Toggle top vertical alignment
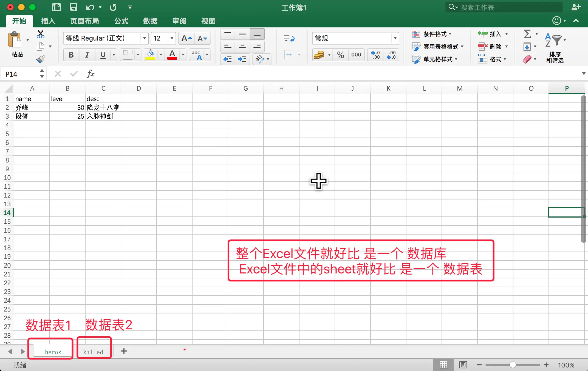588x371 pixels. coord(228,34)
